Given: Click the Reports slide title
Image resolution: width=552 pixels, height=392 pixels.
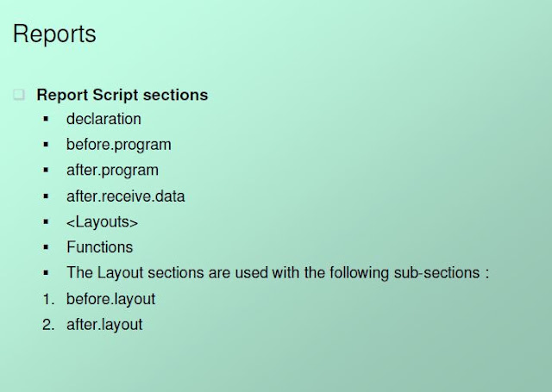Looking at the screenshot, I should pyautogui.click(x=54, y=34).
